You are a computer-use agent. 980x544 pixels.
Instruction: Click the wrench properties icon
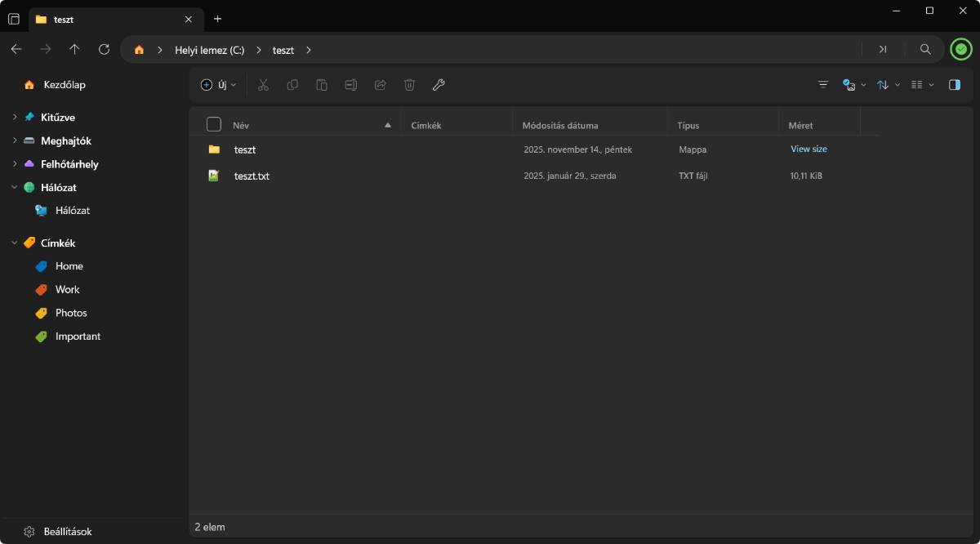(439, 85)
